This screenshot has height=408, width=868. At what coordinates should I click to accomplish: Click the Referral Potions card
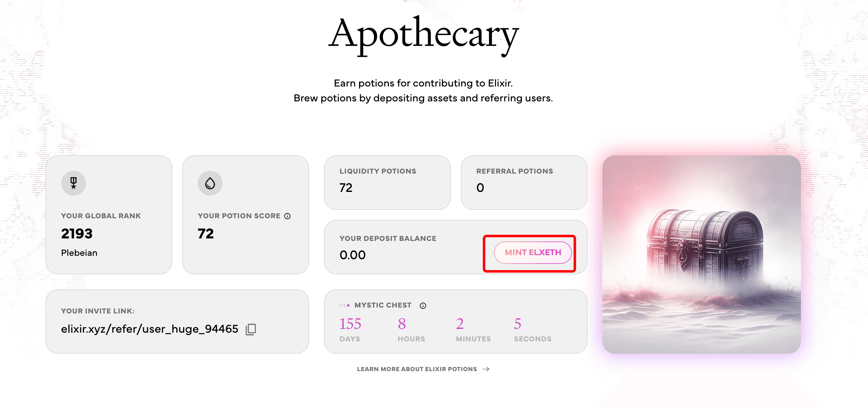click(524, 183)
